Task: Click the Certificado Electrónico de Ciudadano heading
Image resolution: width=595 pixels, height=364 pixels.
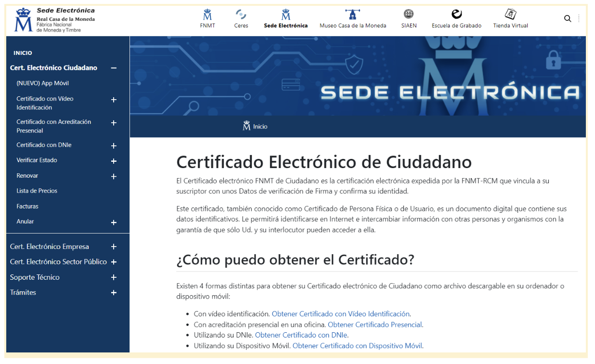Action: pyautogui.click(x=324, y=162)
